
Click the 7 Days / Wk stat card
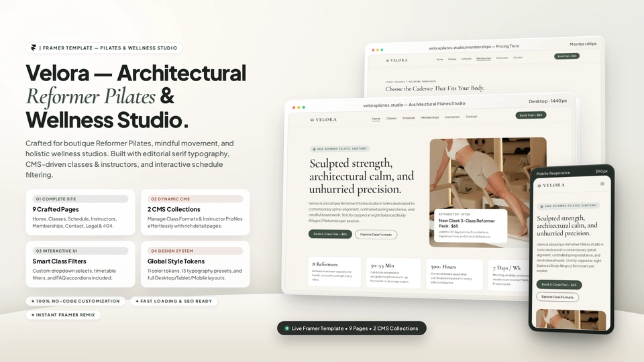pyautogui.click(x=509, y=275)
